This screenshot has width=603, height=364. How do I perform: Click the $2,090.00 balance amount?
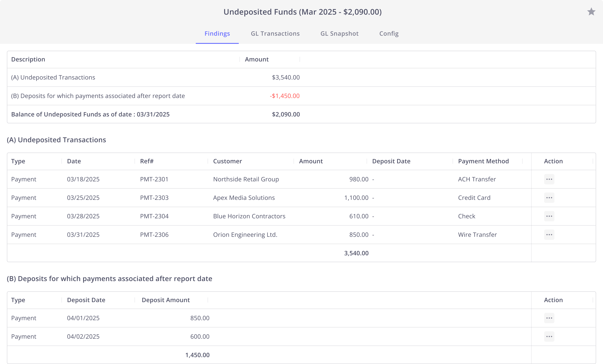tap(286, 114)
